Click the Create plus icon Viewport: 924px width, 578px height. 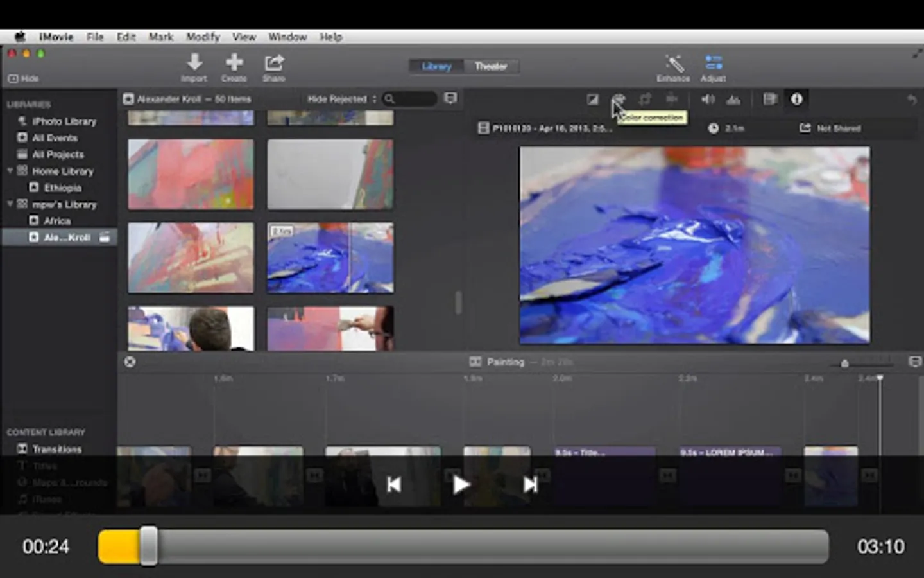point(234,63)
